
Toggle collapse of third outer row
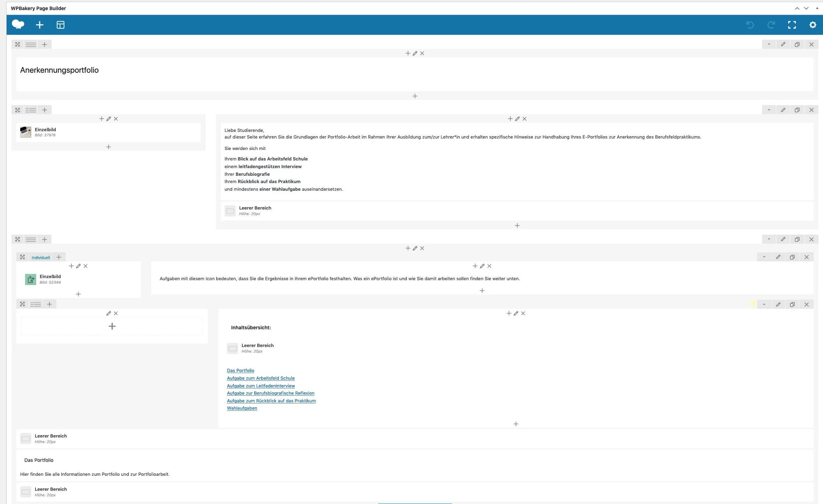(769, 239)
